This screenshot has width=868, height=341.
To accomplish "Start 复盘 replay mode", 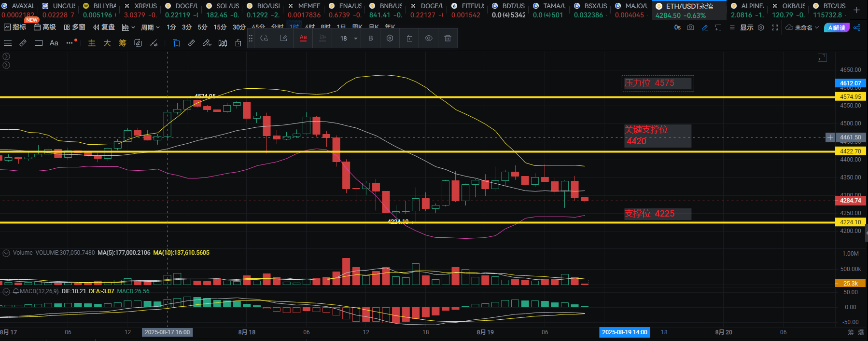I will coord(104,27).
